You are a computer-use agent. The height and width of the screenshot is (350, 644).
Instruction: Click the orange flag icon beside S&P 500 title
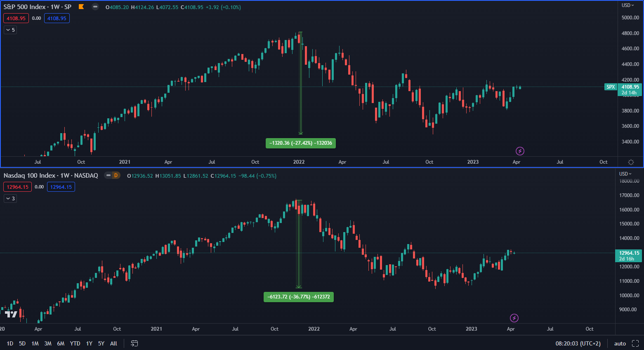tap(81, 7)
